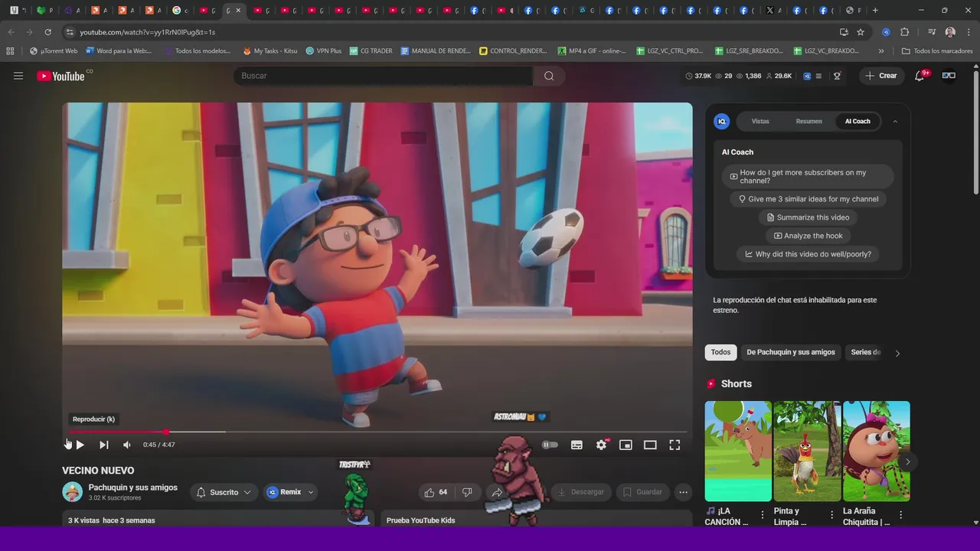Open options for La Araña Chiquitita short

901,515
